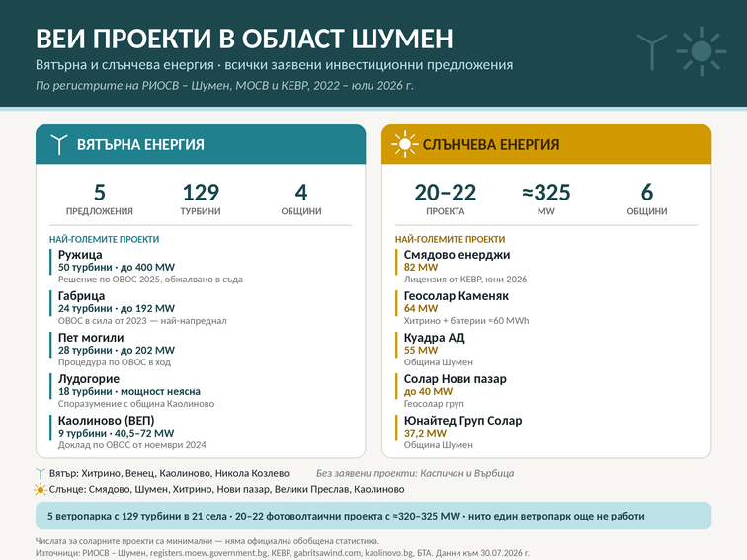Select the title ВЕИ ПРОЕКТИ В ОБЛАСТ ШУМЕН

point(244,39)
